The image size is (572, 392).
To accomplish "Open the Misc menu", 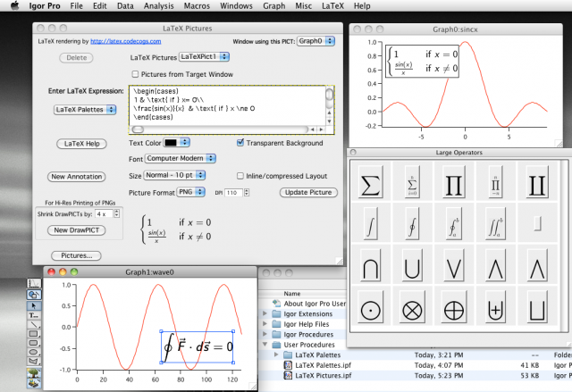I will (x=303, y=6).
